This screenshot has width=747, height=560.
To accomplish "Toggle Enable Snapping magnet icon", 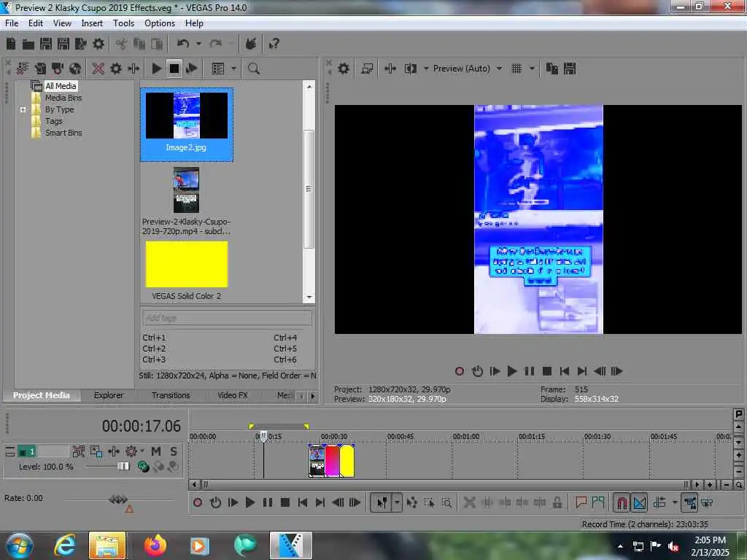I will tap(622, 503).
